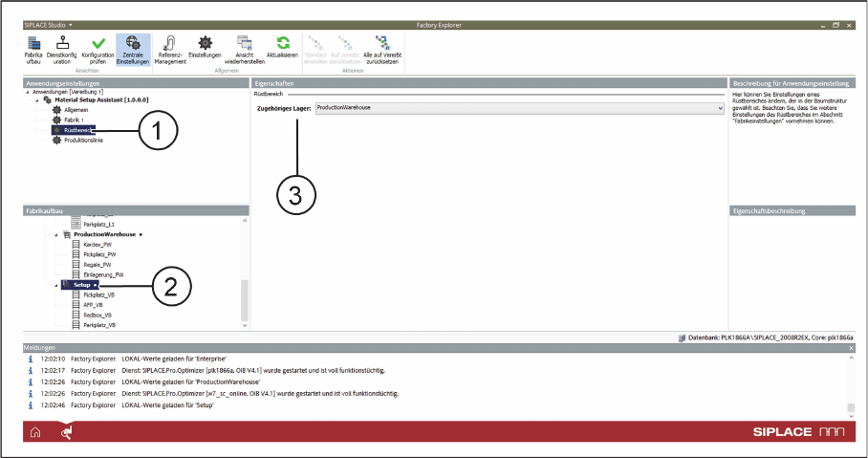Screen dimensions: 868x458
Task: Click Eigenschaftsbeschreibung panel header
Action: pyautogui.click(x=792, y=211)
